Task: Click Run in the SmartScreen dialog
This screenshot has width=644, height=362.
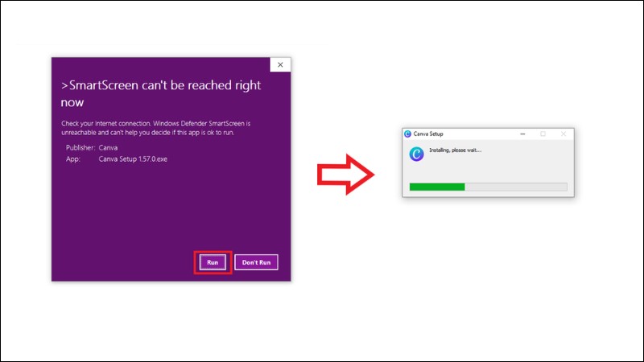Action: [x=213, y=262]
